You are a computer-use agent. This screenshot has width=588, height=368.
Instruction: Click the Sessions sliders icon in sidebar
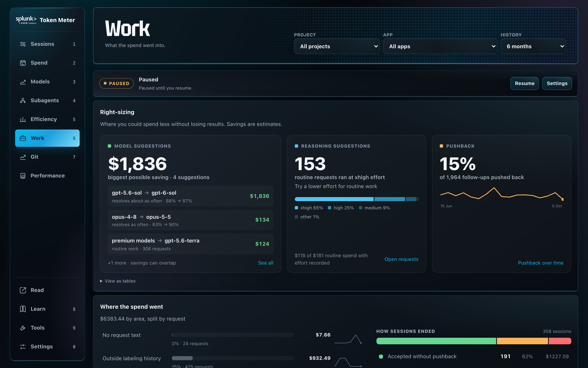pos(23,44)
